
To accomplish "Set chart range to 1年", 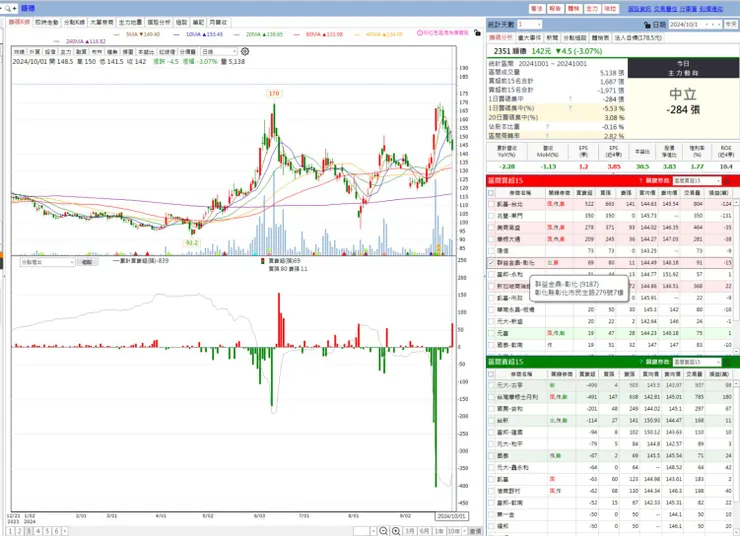I will (x=439, y=531).
